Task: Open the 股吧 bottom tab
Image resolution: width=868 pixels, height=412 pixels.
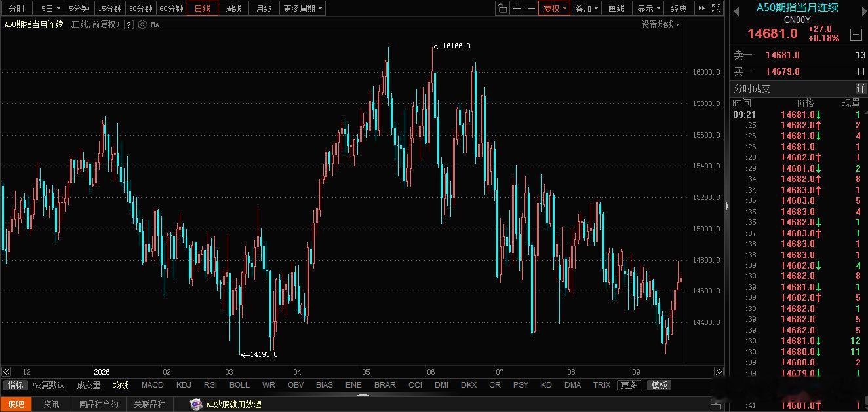Action: tap(16, 404)
